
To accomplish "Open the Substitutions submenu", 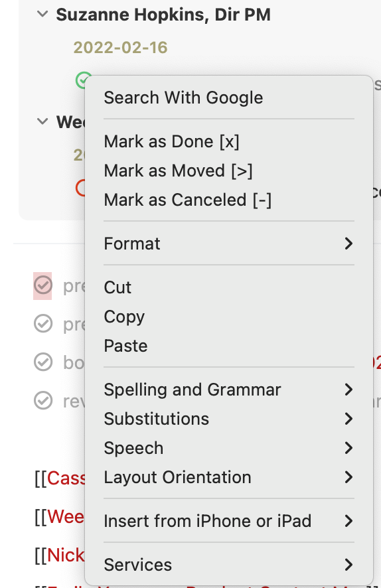I will pyautogui.click(x=229, y=419).
